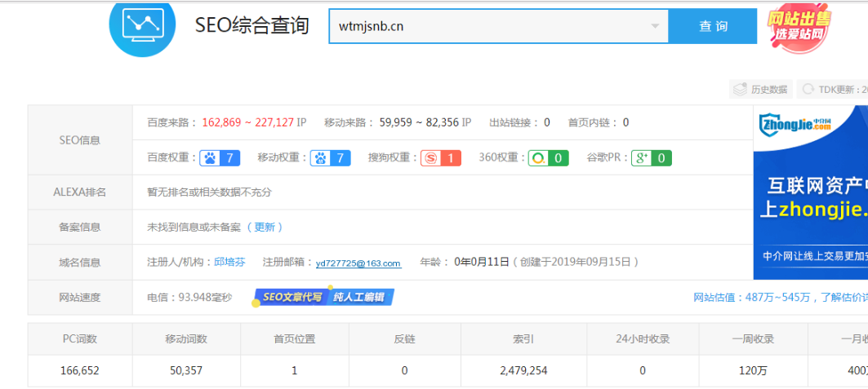Click the 反链 column header
The height and width of the screenshot is (389, 868).
click(x=405, y=338)
